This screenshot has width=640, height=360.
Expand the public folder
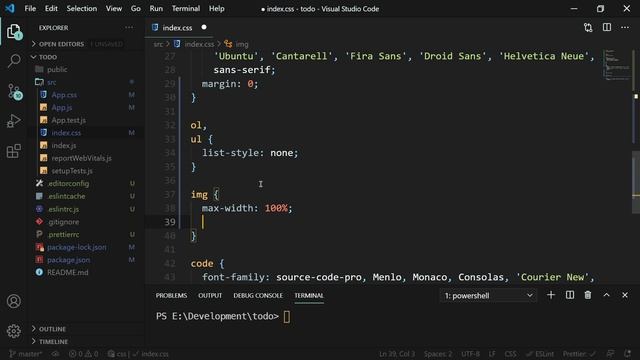tap(57, 69)
